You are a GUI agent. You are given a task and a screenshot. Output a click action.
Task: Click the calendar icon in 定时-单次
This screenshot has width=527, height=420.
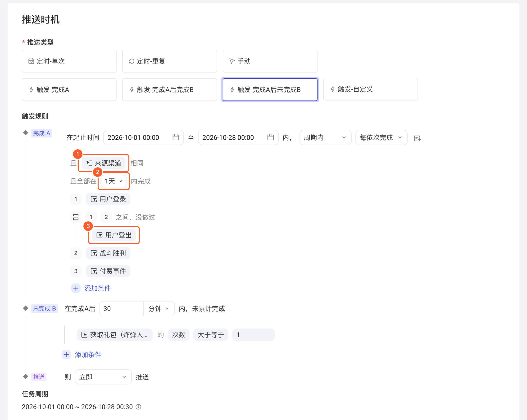[x=31, y=61]
